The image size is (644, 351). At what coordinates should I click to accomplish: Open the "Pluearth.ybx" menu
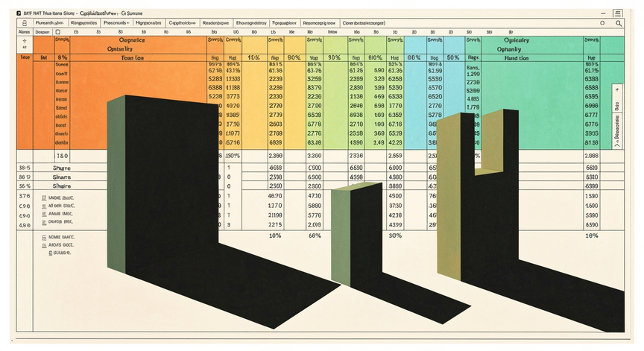(49, 23)
